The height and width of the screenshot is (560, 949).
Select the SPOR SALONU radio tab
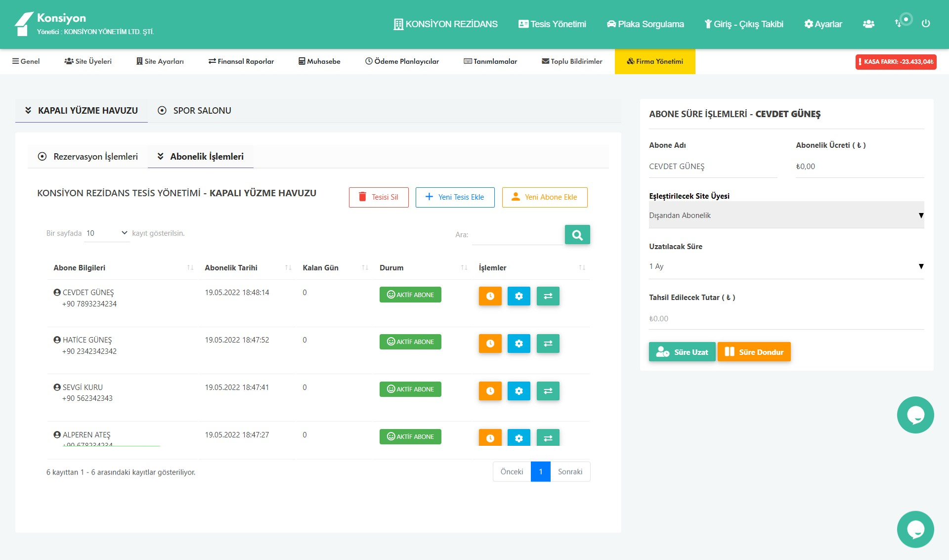pos(194,111)
